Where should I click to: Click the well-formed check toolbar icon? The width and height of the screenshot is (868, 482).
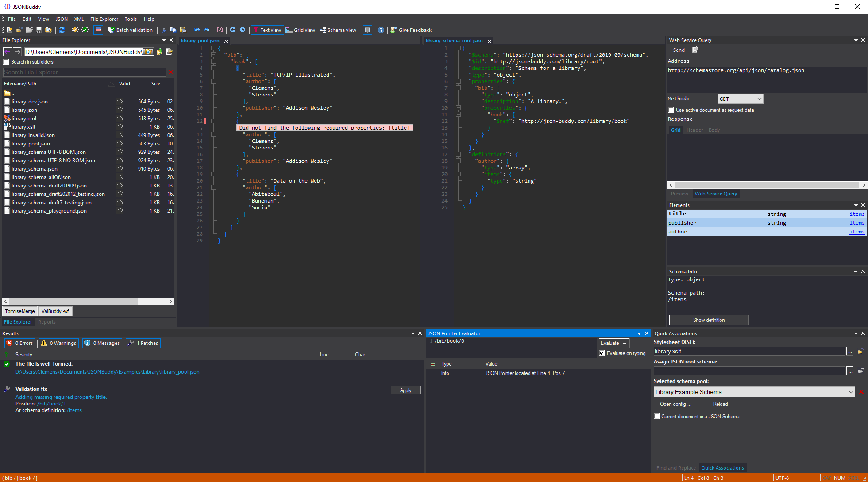75,30
